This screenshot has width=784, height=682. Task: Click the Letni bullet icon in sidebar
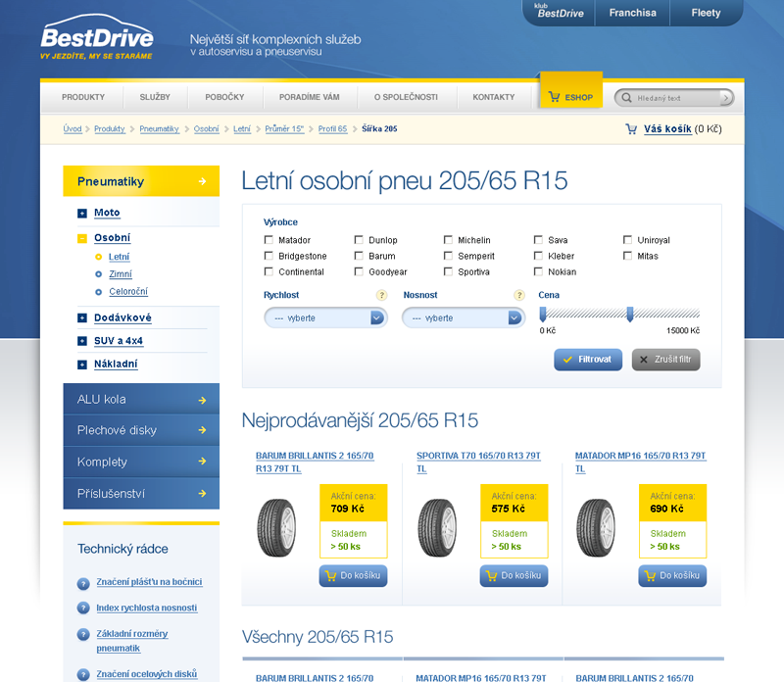99,257
